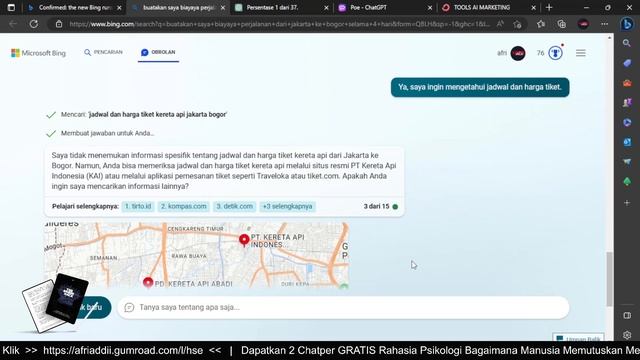
Task: Open the tab actions menu icon
Action: (11, 7)
